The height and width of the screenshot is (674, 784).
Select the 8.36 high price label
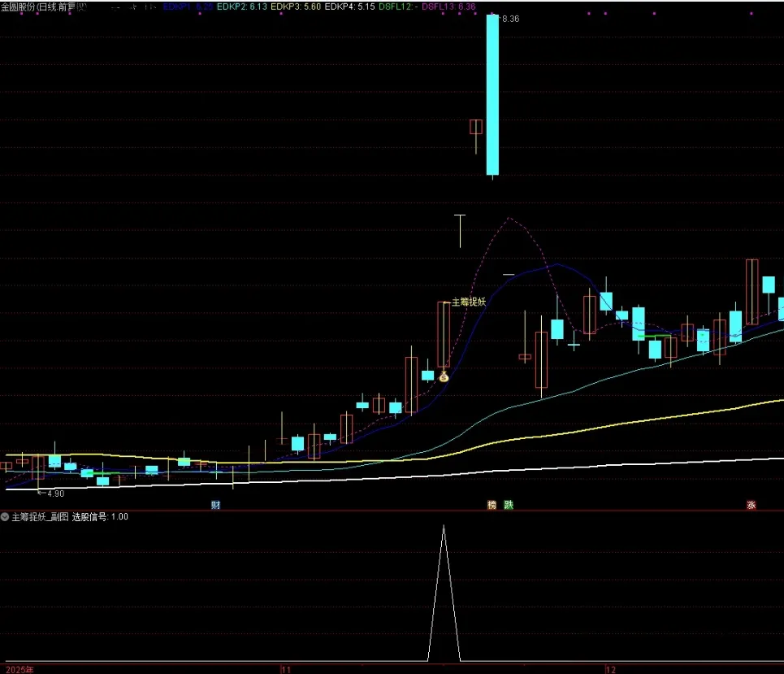click(x=510, y=19)
